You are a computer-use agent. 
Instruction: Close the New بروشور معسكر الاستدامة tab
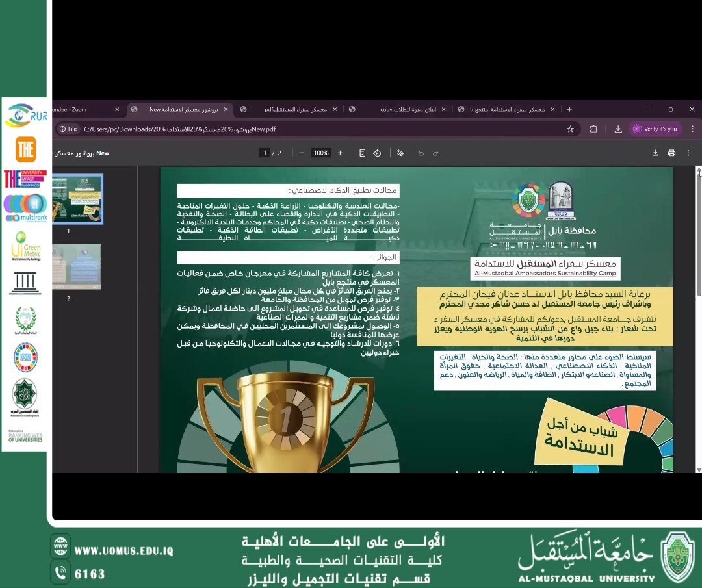pos(226,109)
